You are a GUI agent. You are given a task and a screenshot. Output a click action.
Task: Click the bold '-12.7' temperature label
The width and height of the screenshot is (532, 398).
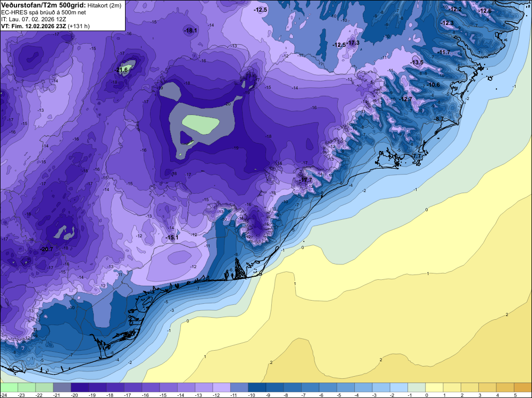click(405, 99)
